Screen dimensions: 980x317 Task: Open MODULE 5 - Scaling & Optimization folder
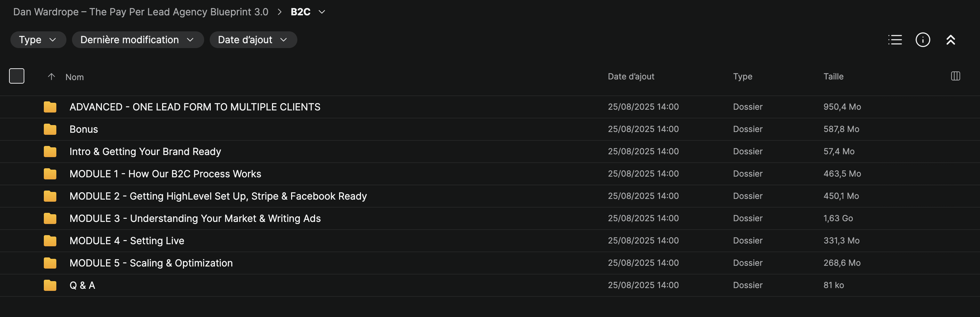151,263
